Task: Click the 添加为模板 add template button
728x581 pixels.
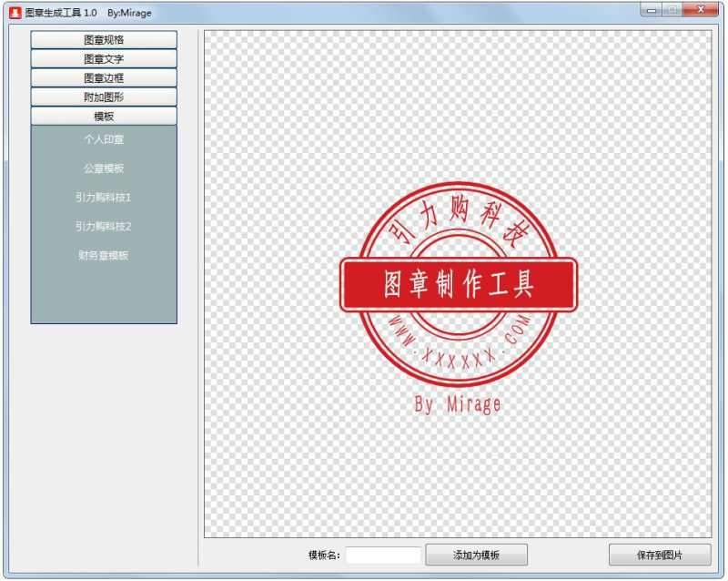Action: [x=476, y=555]
